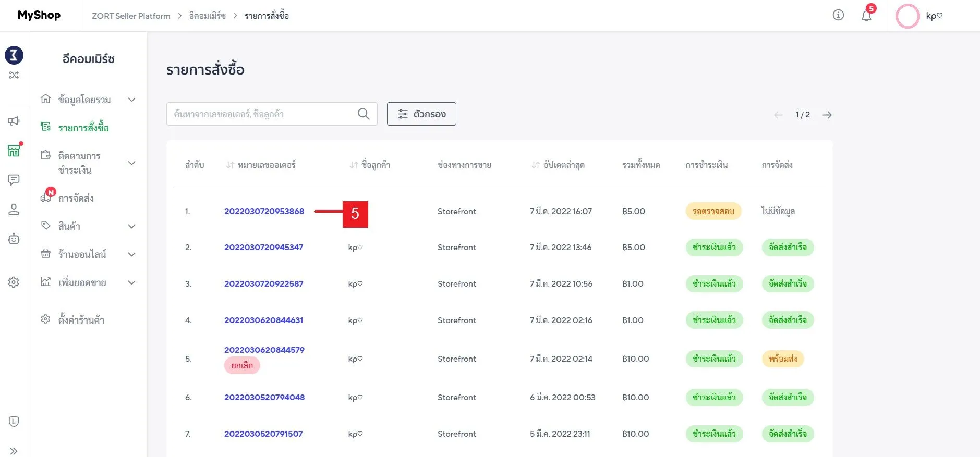The image size is (980, 457).
Task: Go to next page of orders
Action: coord(827,115)
